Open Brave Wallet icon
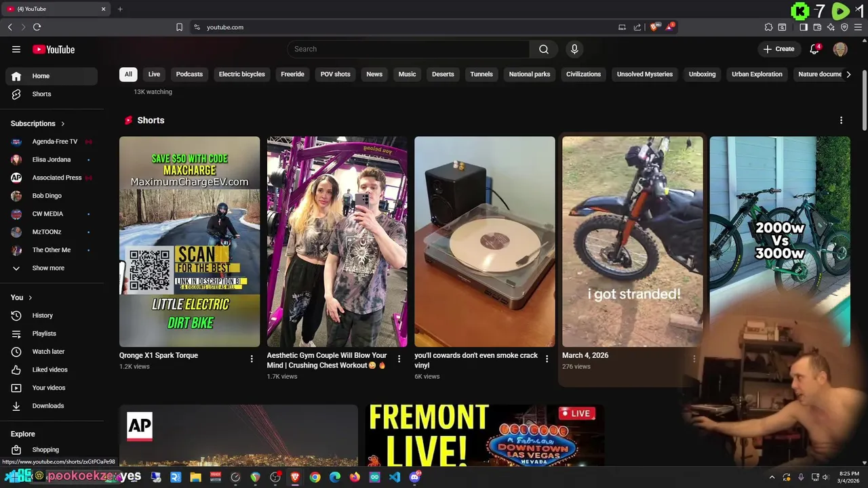868x488 pixels. coord(817,27)
